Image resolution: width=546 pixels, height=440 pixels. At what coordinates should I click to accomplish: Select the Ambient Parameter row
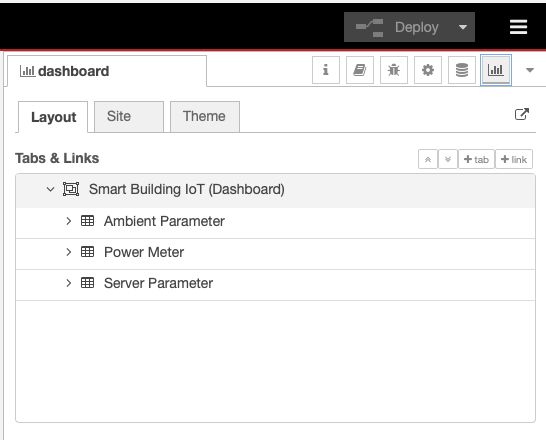[x=275, y=223]
